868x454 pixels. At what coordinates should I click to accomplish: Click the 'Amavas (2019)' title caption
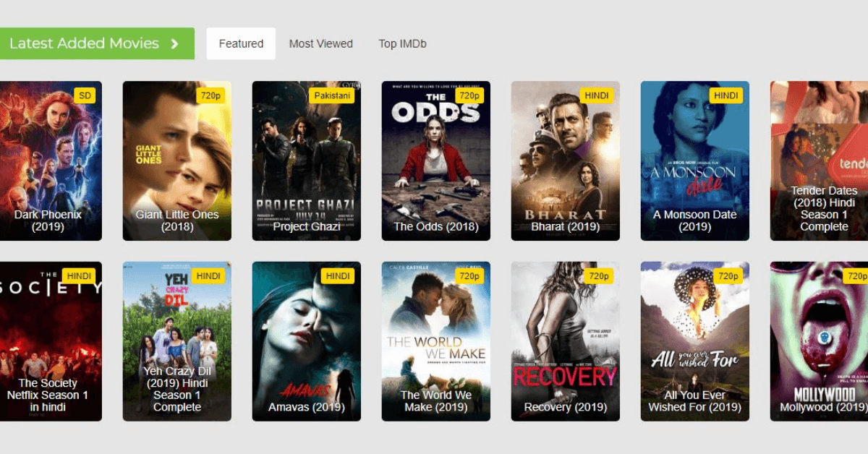click(307, 407)
